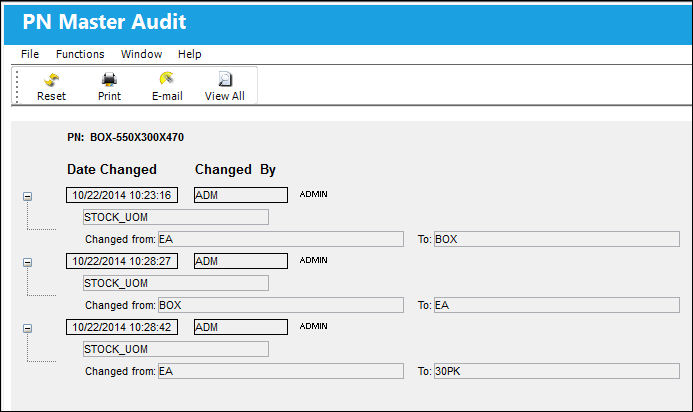Select the 10/22/2014 10:23:16 date field
Screen dimensions: 693x412
pyautogui.click(x=122, y=195)
